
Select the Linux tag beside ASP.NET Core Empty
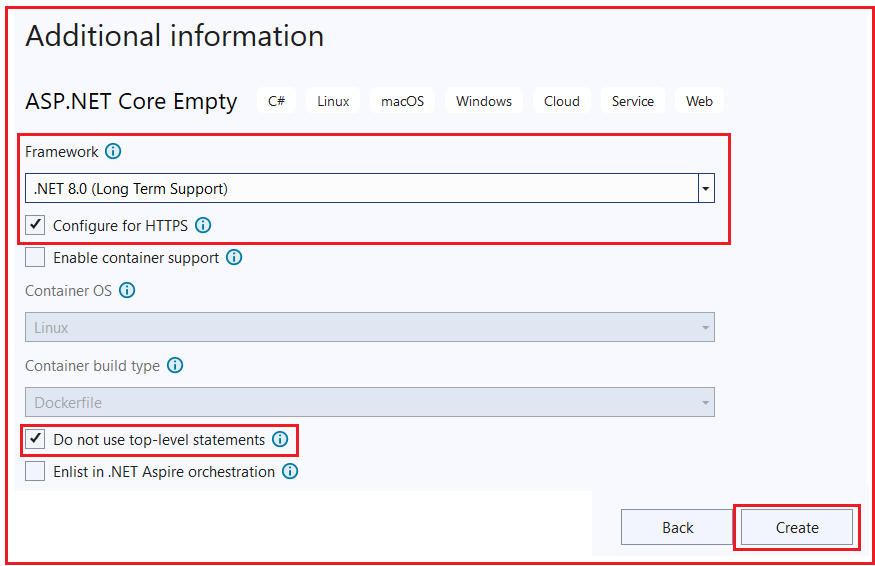pos(333,101)
